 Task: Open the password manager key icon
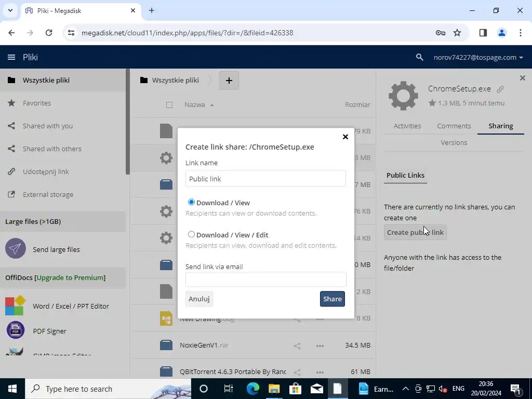441,33
